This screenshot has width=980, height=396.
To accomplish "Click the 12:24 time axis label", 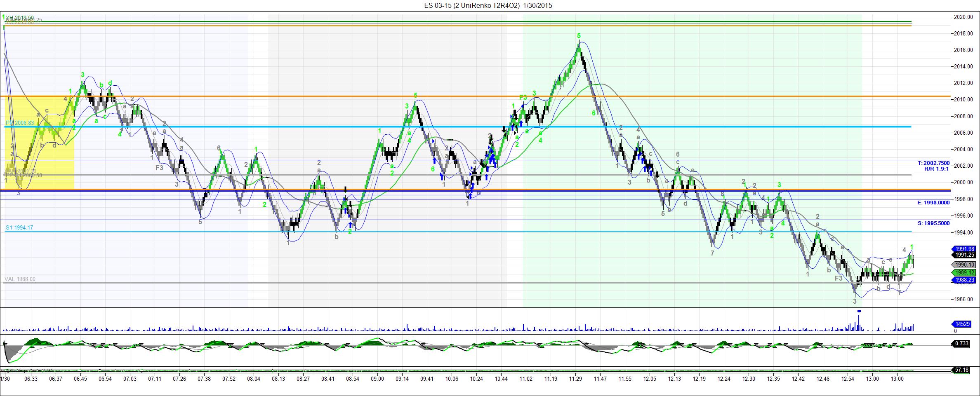I will (x=724, y=379).
